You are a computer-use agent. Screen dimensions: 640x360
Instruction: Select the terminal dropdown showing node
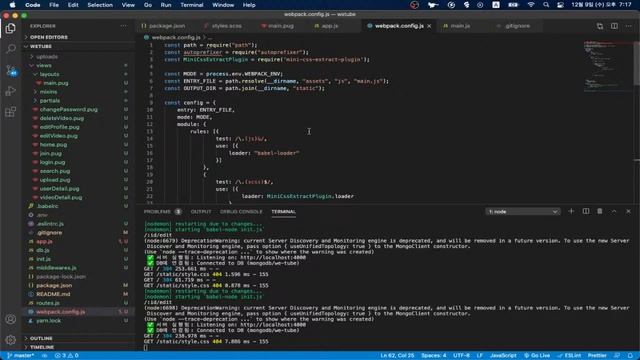[522, 211]
